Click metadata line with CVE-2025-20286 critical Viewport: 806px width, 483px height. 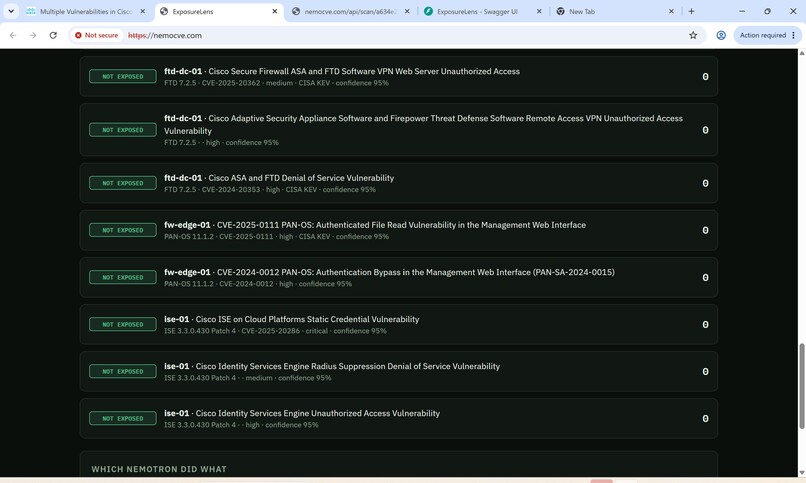[275, 331]
